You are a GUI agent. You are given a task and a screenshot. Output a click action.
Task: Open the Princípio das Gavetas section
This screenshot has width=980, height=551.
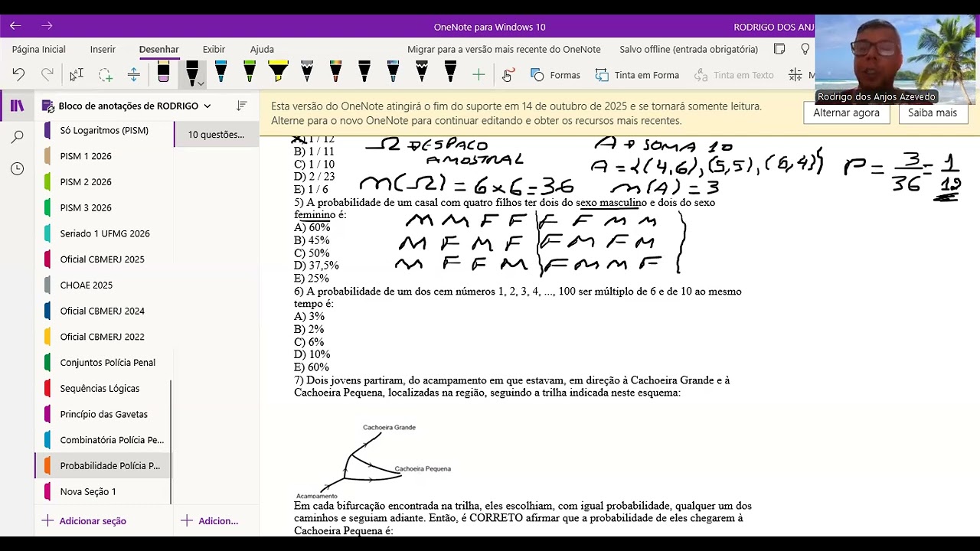click(103, 414)
